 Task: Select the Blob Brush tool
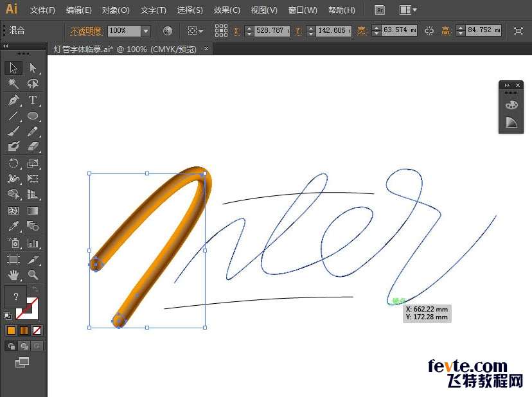tap(13, 146)
